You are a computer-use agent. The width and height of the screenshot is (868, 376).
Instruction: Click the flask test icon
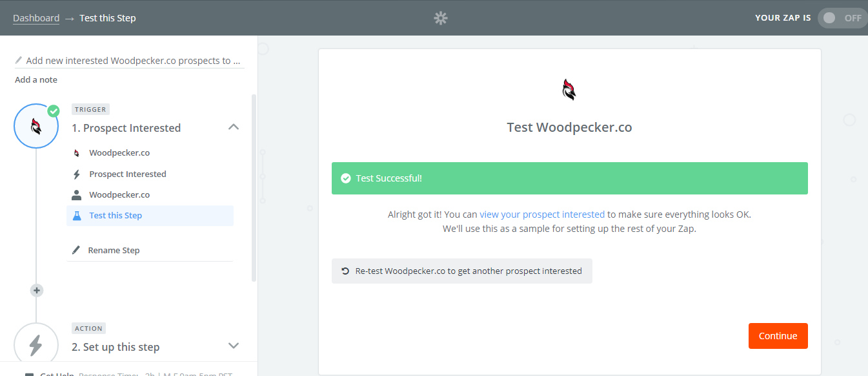tap(77, 216)
